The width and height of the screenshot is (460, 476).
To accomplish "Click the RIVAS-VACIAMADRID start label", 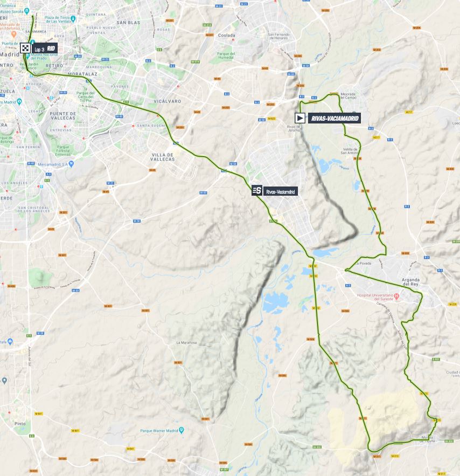I will (x=334, y=118).
